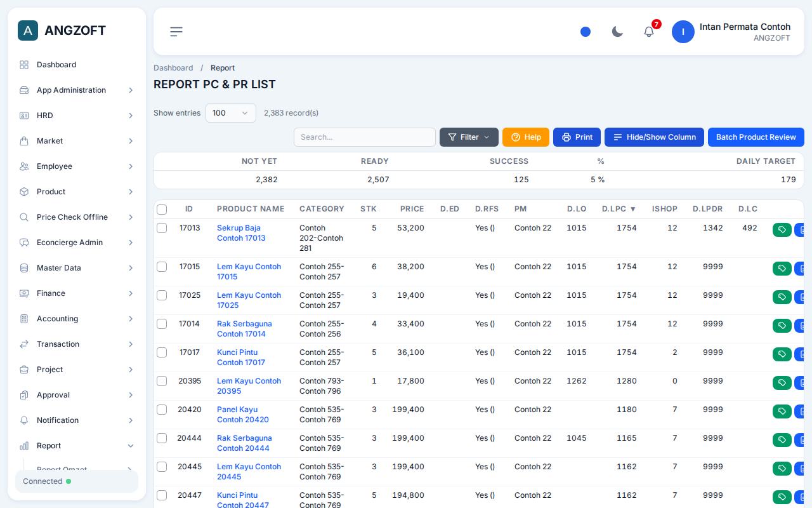Open the hamburger menu toggle icon
This screenshot has width=812, height=508.
click(176, 32)
